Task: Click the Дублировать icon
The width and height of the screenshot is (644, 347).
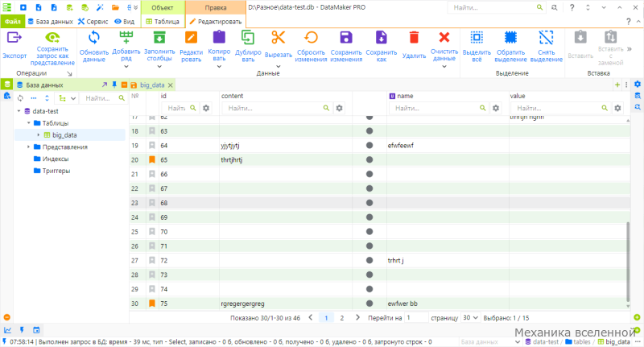Action: click(x=248, y=37)
